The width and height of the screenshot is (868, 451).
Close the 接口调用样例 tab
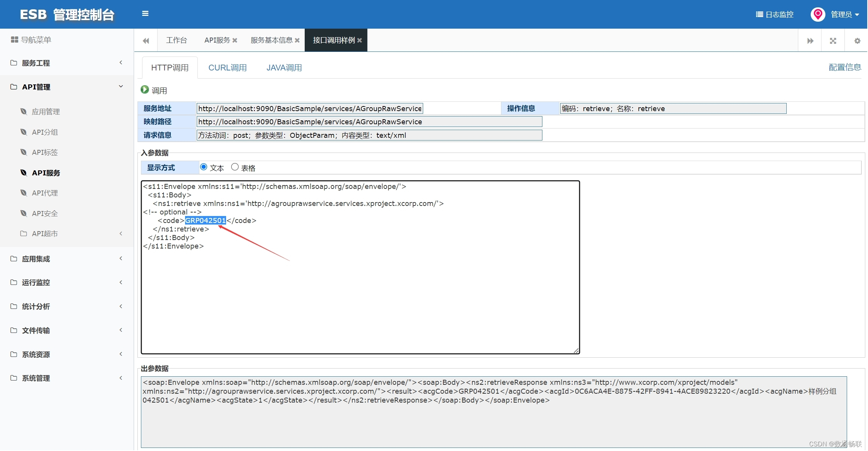pos(360,40)
